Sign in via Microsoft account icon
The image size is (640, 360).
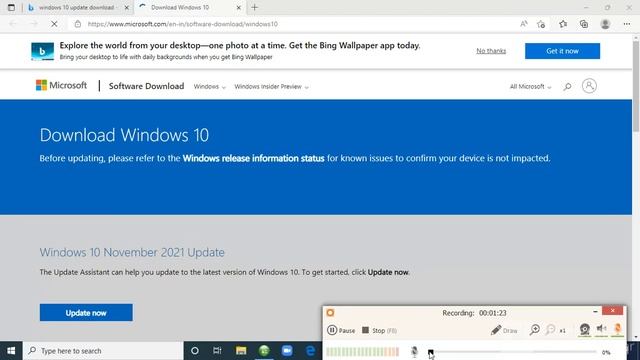point(589,86)
